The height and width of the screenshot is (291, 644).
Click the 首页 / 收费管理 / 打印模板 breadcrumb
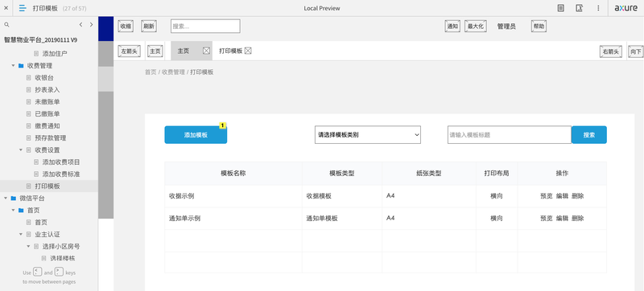(179, 72)
